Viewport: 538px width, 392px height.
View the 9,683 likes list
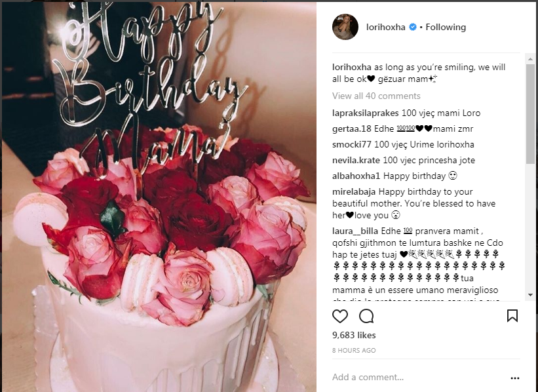[354, 335]
